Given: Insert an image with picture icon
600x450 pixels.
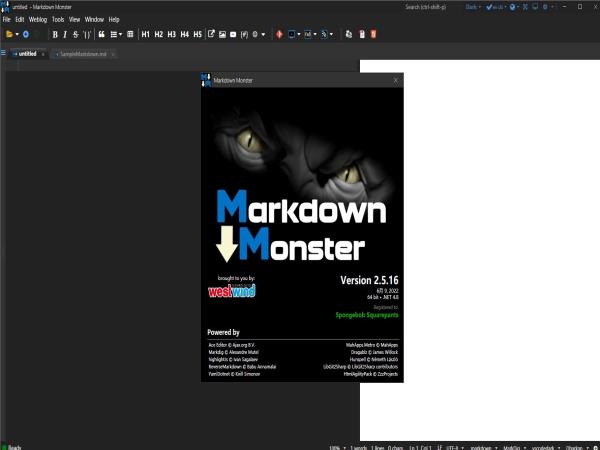Looking at the screenshot, I should (222, 34).
